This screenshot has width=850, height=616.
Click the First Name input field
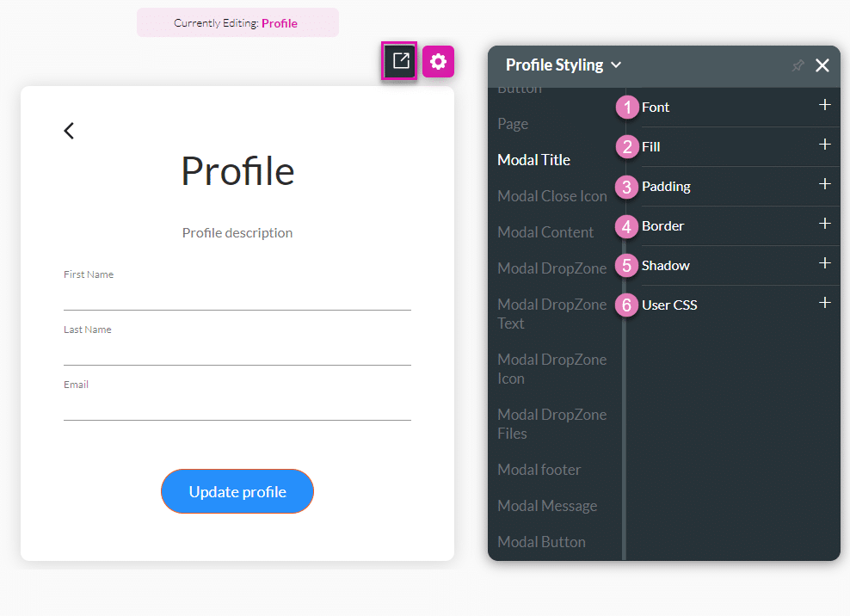click(x=237, y=297)
